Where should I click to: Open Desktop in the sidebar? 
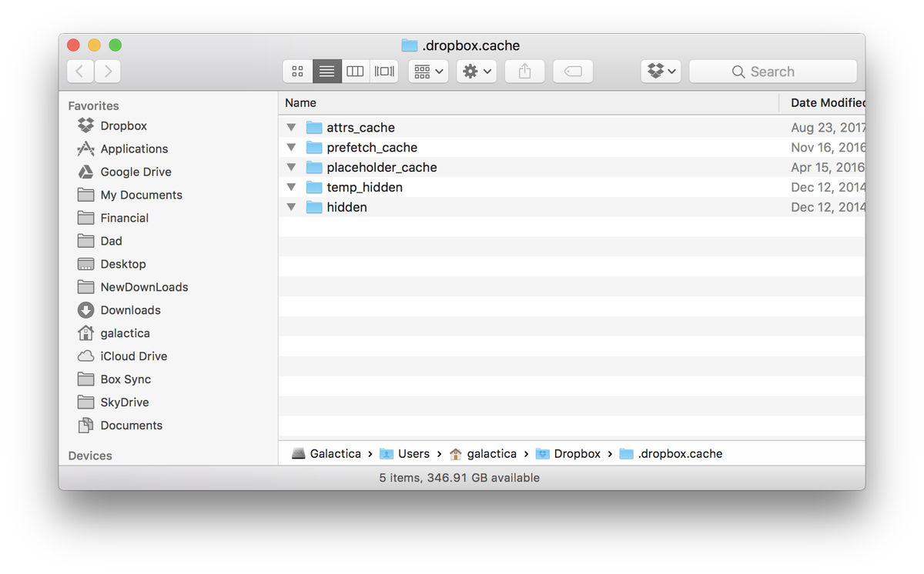pyautogui.click(x=122, y=264)
